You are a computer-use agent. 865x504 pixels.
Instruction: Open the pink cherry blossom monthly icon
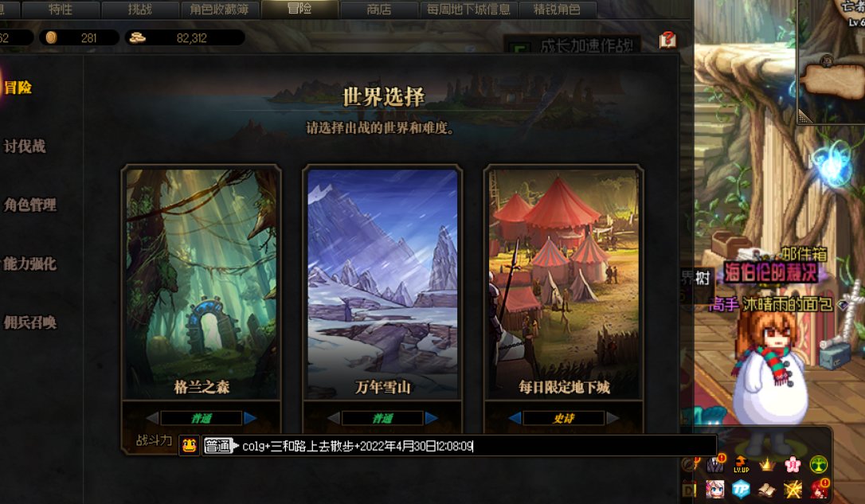pos(793,464)
